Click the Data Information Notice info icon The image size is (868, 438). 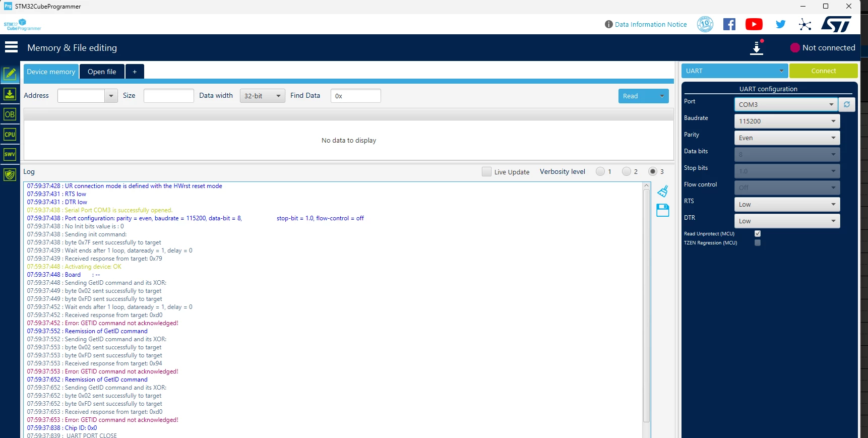tap(609, 24)
